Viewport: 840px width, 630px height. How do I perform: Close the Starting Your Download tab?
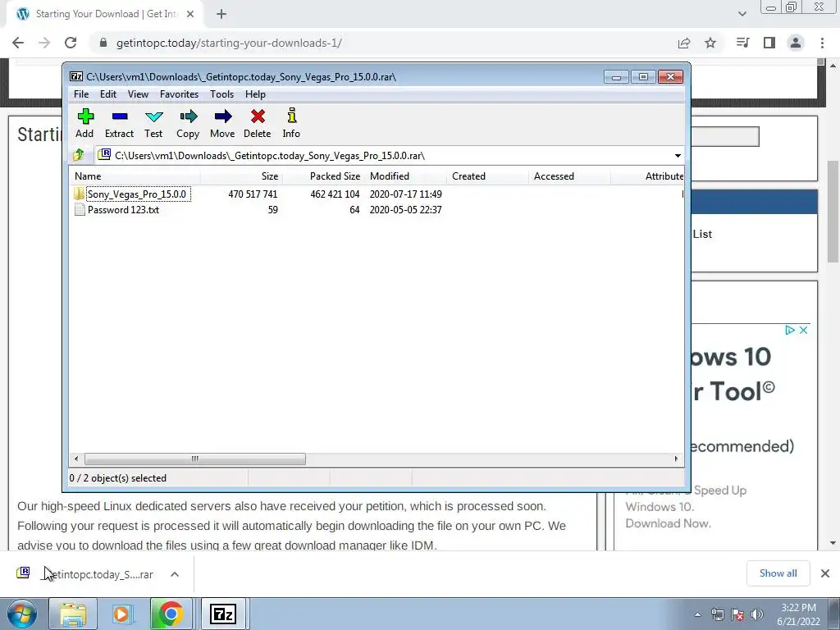point(190,15)
